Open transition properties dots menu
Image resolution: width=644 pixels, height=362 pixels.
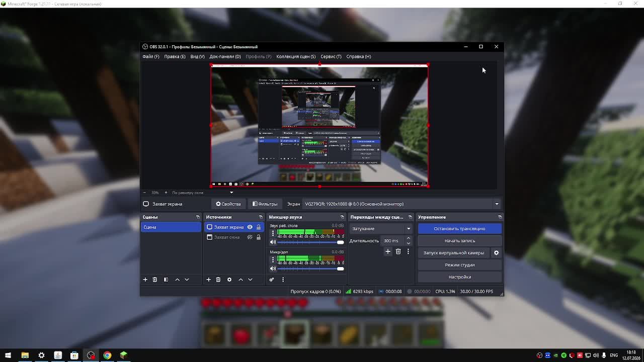(x=408, y=251)
